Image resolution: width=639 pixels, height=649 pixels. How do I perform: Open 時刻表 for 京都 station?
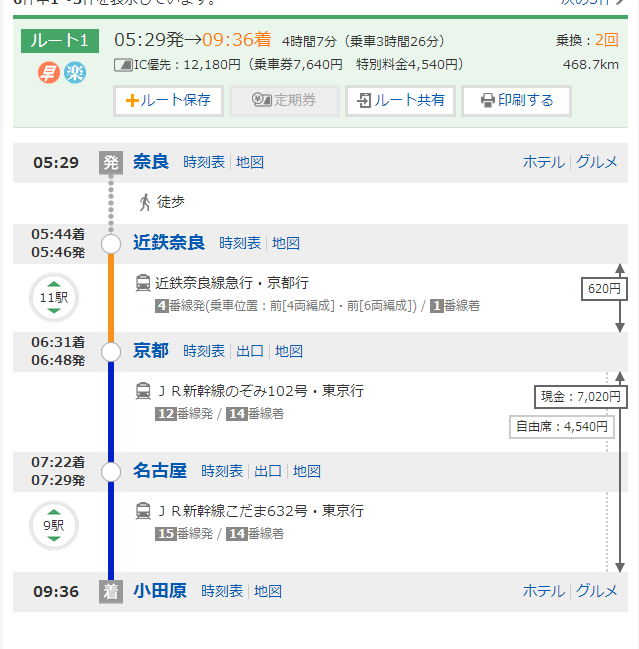coord(204,351)
